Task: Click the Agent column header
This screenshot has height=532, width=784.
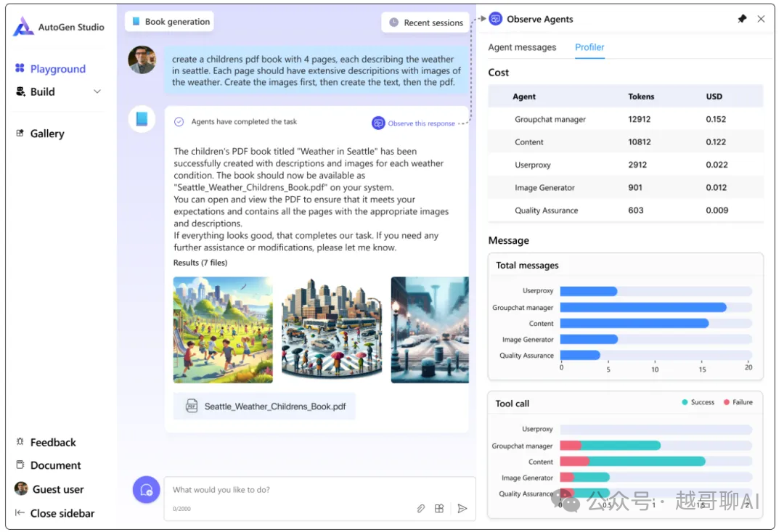Action: coord(524,97)
